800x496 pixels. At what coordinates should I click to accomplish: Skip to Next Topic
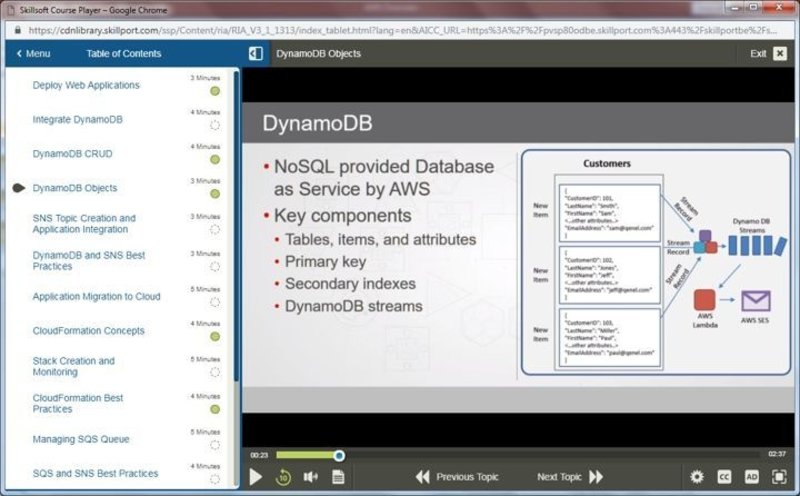tap(570, 477)
